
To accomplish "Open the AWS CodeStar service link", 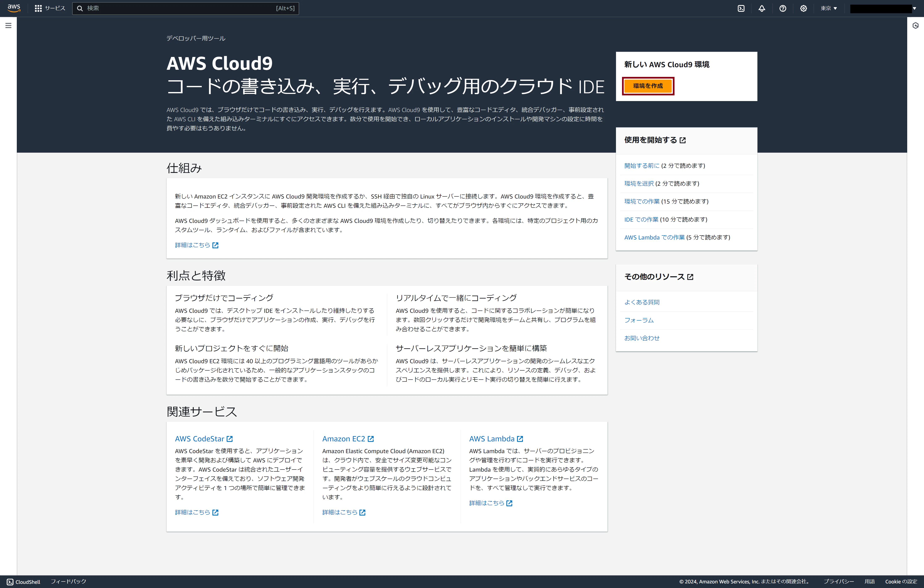I will tap(204, 439).
